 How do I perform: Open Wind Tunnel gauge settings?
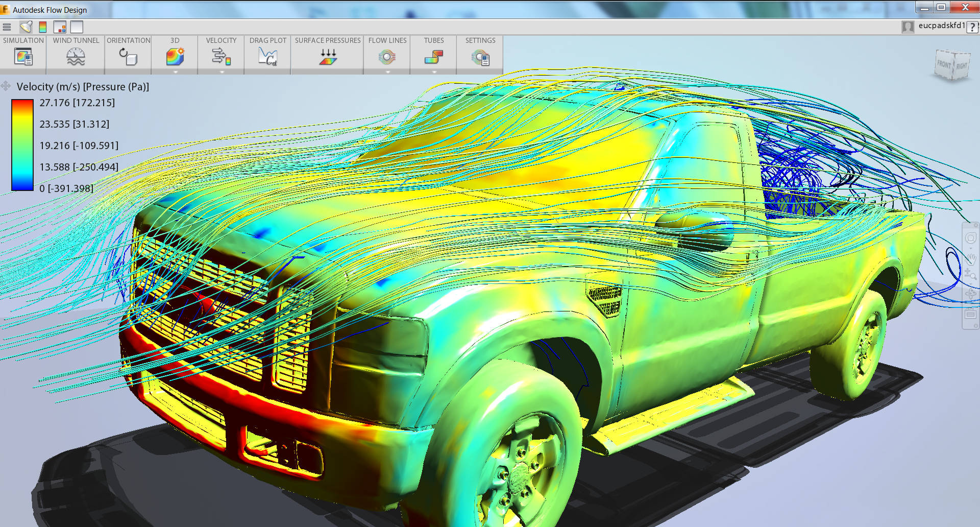pos(76,57)
